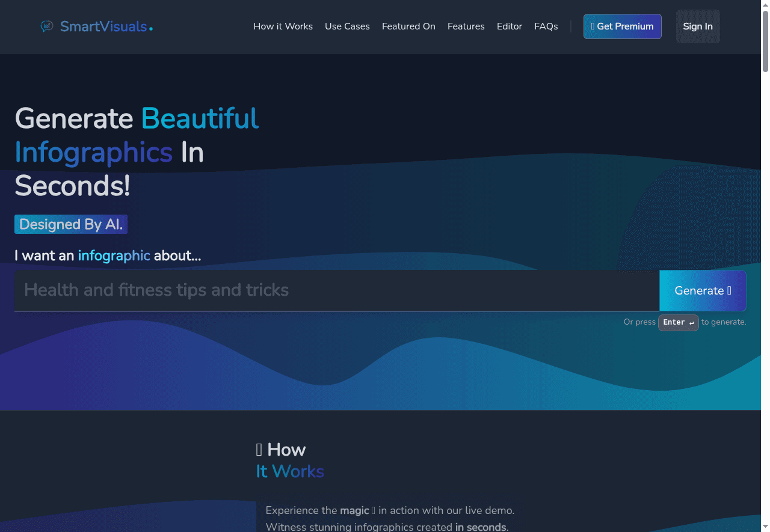Click the Get Premium button
This screenshot has height=532, width=770.
coord(622,26)
